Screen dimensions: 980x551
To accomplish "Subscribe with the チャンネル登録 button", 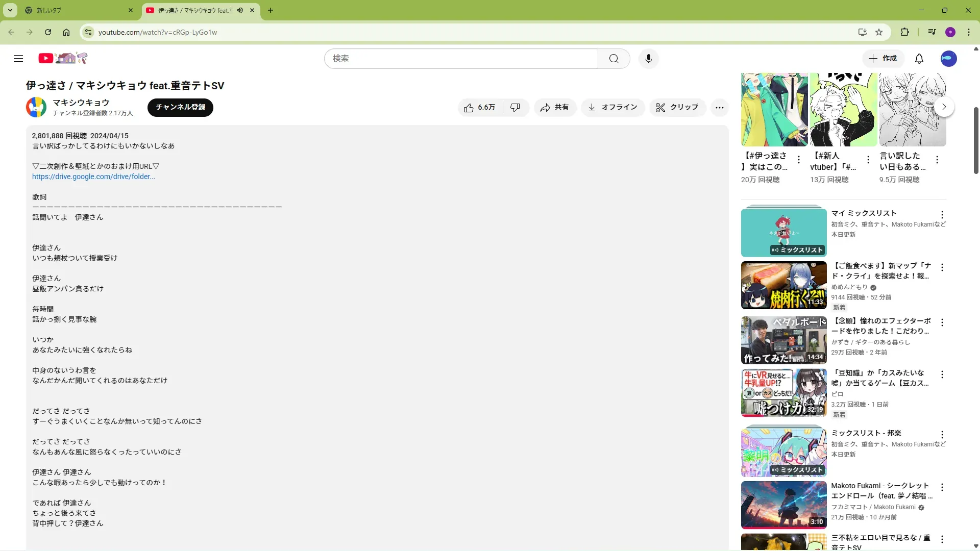I will pyautogui.click(x=180, y=107).
